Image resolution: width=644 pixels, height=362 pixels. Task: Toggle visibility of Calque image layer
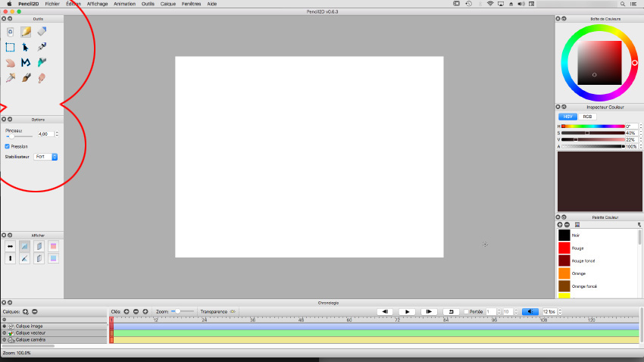(x=4, y=326)
